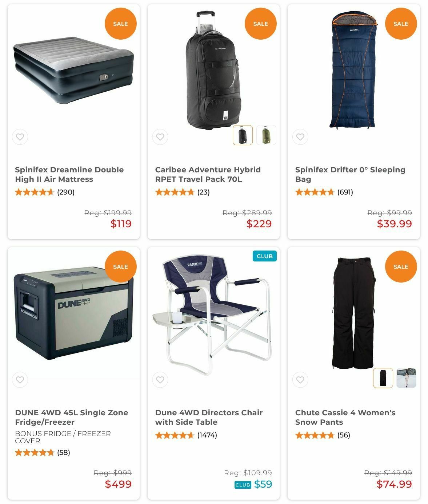Screen dimensions: 428x504
Task: Open Caribee Adventure Hybrid RPET Travel Pack link
Action: click(x=208, y=175)
